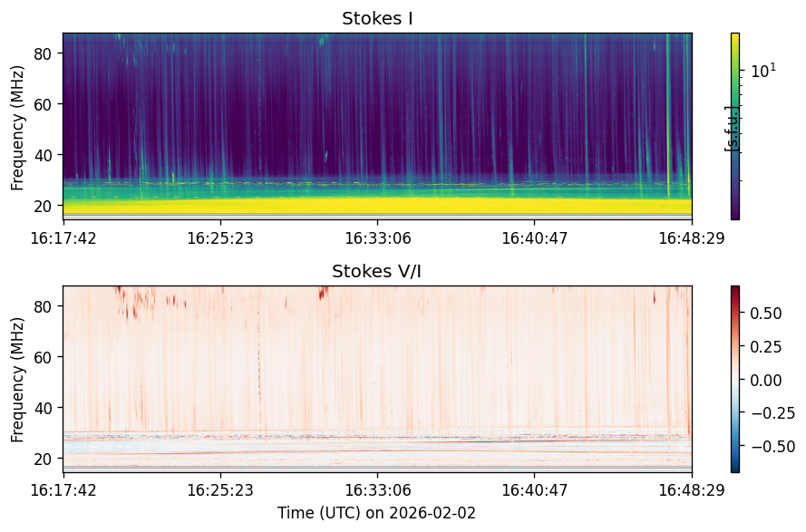Click the Stokes V/I red-blue colorbar
Image resolution: width=806 pixels, height=532 pixels.
735,379
